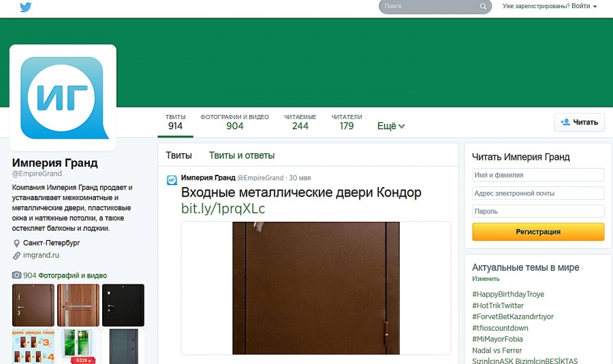Select the Твиты tab
This screenshot has height=364, width=613.
tap(178, 155)
